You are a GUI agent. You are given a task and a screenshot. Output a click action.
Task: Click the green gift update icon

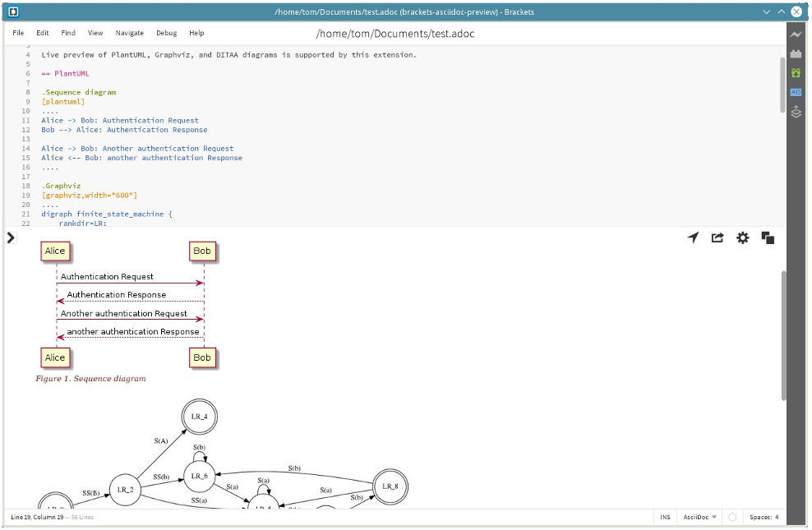click(796, 73)
